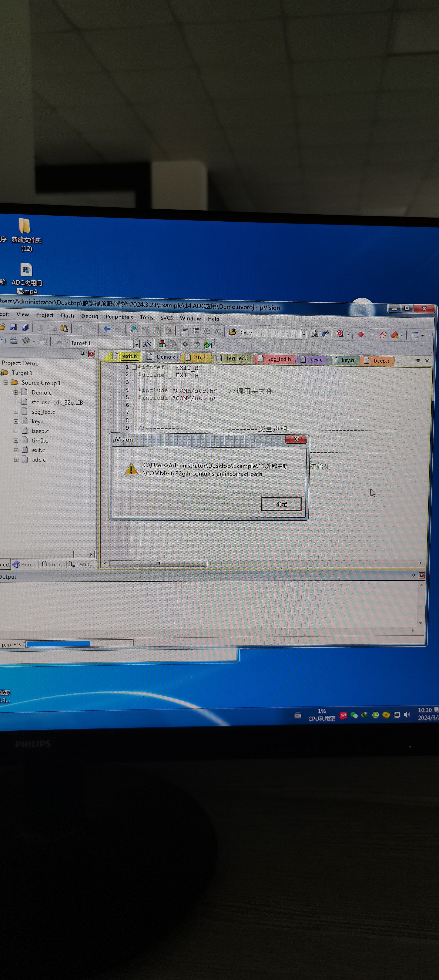Click the Rebuild all target files icon
The height and width of the screenshot is (980, 439).
pos(14,340)
